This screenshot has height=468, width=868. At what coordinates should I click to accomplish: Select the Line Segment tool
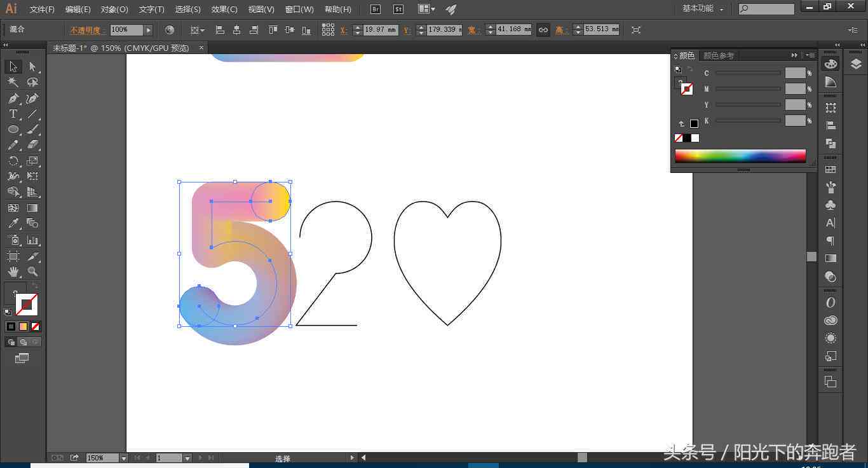[x=32, y=114]
